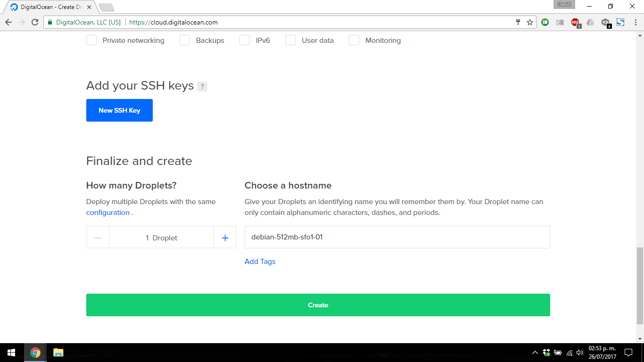Click the browser forward arrow
This screenshot has height=362, width=644.
click(x=22, y=22)
